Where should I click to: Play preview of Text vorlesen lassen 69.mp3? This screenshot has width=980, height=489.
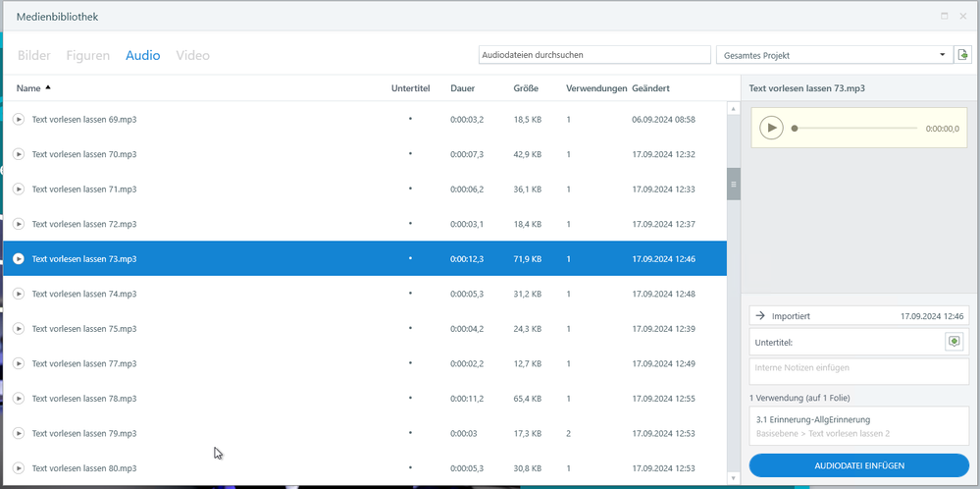[18, 120]
